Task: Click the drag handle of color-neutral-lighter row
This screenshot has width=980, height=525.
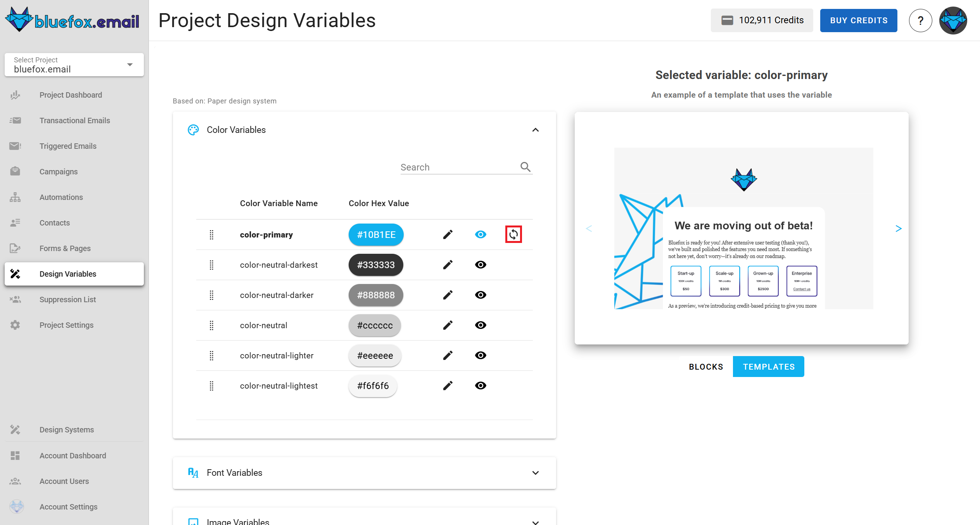Action: [x=211, y=355]
